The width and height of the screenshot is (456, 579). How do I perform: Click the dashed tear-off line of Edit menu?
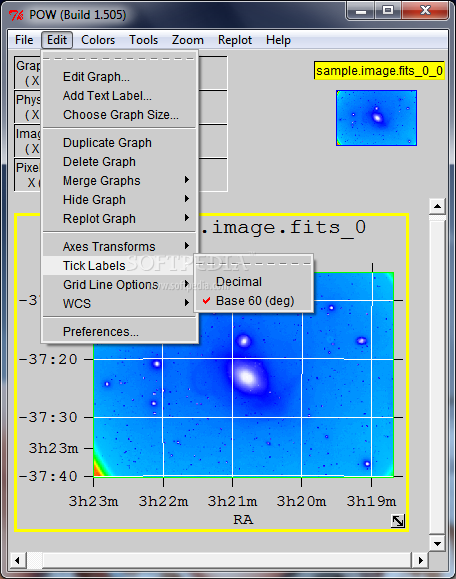click(119, 58)
